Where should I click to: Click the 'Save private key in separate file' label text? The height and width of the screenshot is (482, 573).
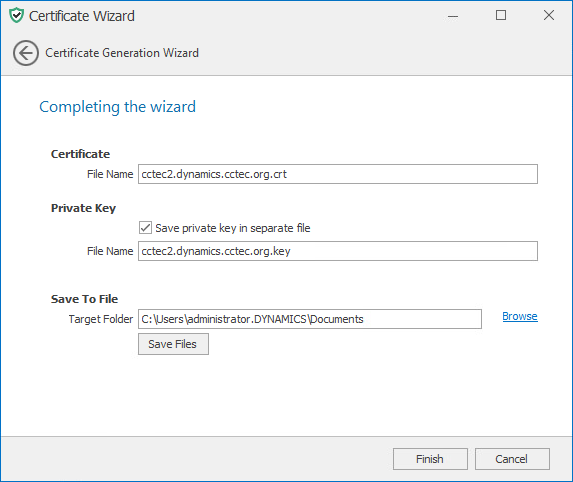[x=233, y=228]
